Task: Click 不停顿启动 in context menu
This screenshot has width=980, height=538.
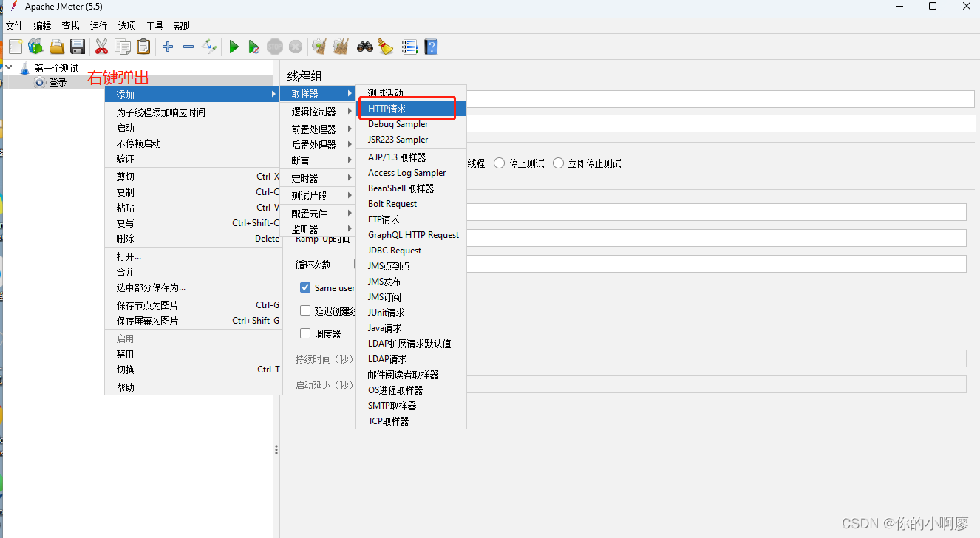Action: click(x=192, y=143)
